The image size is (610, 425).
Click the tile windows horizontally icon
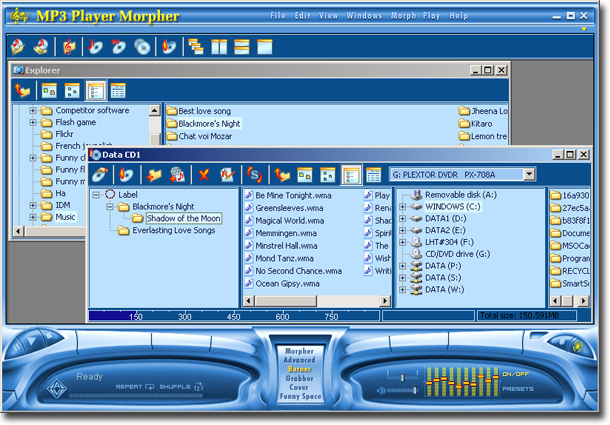tap(241, 46)
